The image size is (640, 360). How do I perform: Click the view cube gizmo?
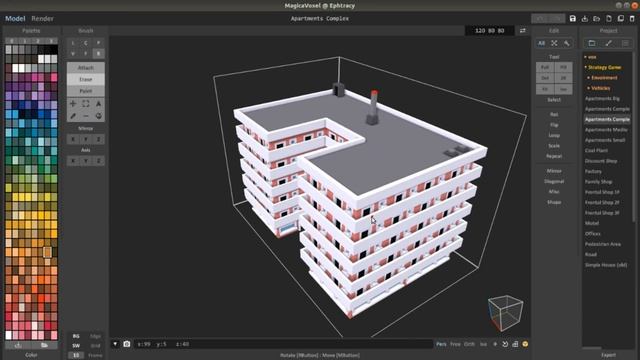click(505, 312)
